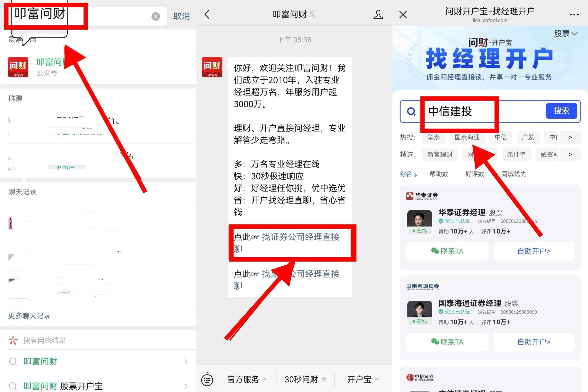Open 华泰证券经理-股票 title
Viewport: 588px width, 392px height.
(470, 213)
